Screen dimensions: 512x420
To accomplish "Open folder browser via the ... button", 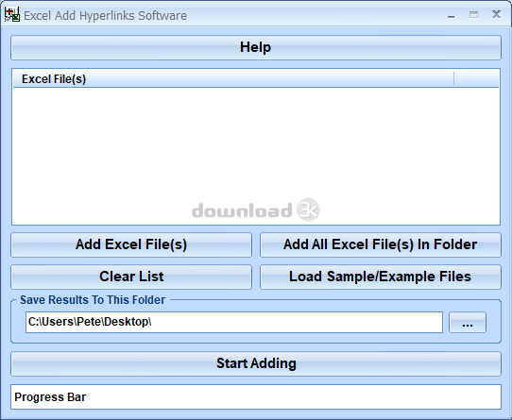I will (x=468, y=323).
